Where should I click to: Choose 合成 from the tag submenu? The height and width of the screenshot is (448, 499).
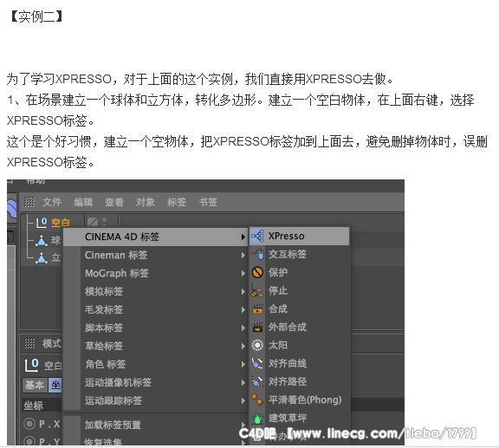click(299, 308)
